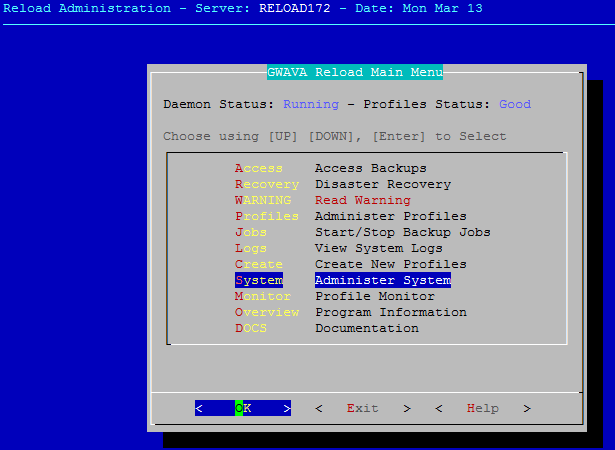Click 'Create New Profiles' text
The image size is (615, 450).
391,264
